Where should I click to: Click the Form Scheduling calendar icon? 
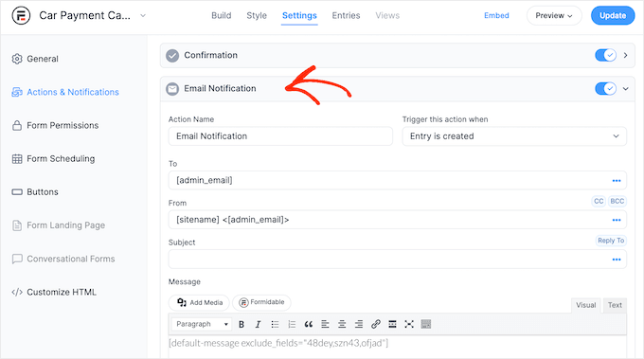[x=17, y=158]
